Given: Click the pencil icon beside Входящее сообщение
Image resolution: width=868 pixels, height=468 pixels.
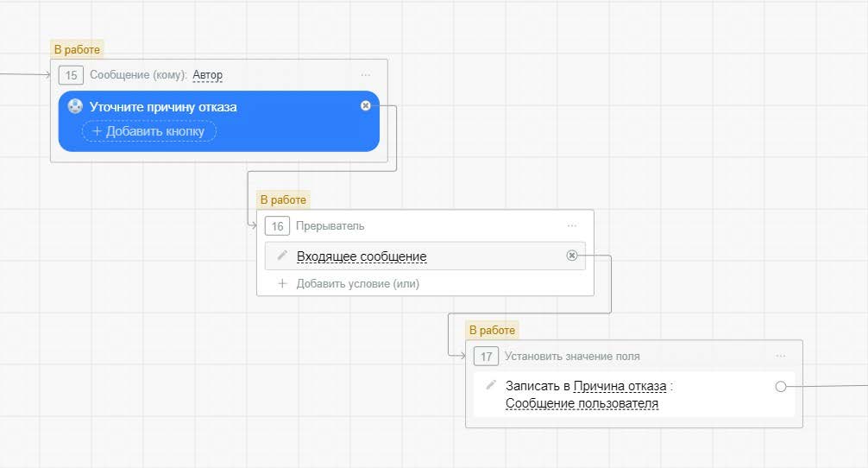Looking at the screenshot, I should click(x=281, y=256).
